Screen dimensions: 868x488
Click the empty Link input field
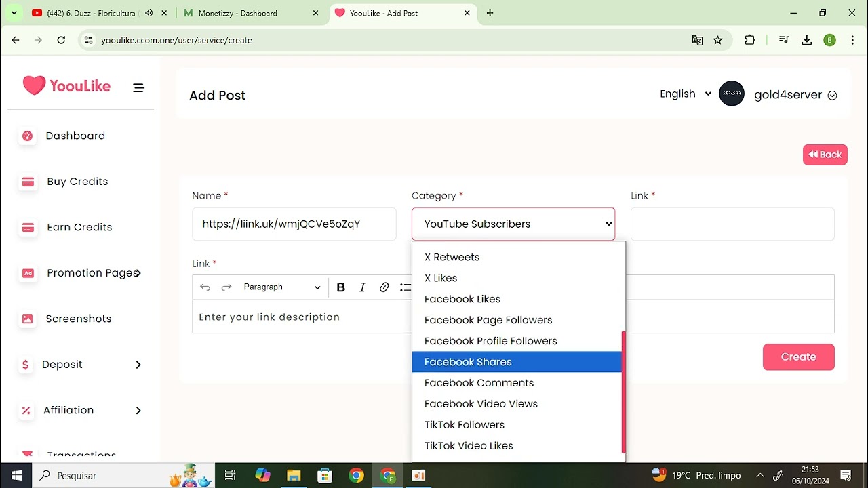click(x=732, y=224)
